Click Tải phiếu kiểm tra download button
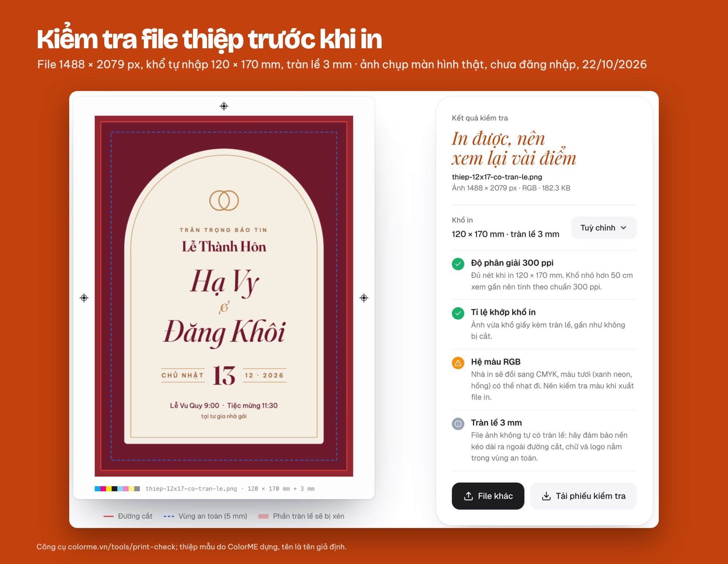Viewport: 728px width, 564px height. (583, 496)
